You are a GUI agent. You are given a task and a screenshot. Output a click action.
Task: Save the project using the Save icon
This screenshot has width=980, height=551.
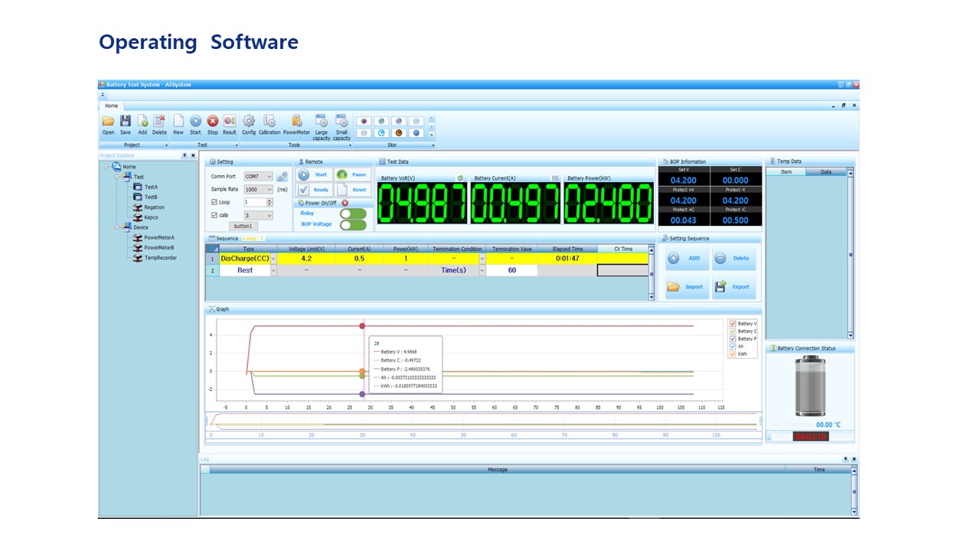pos(125,125)
